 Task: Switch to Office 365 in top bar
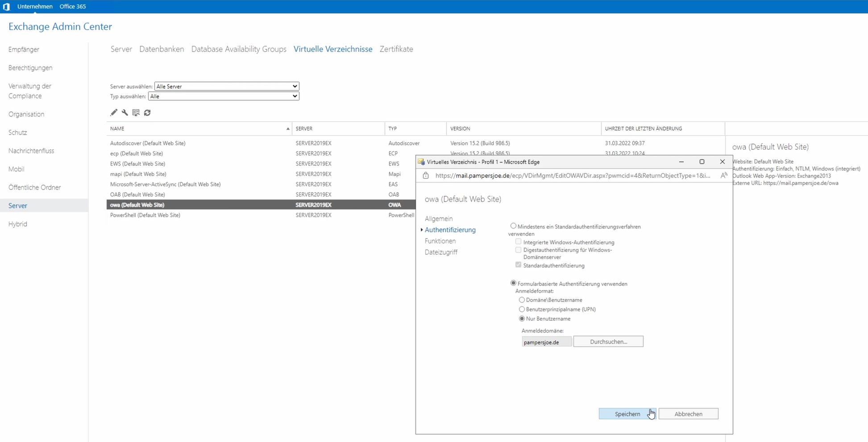coord(73,7)
